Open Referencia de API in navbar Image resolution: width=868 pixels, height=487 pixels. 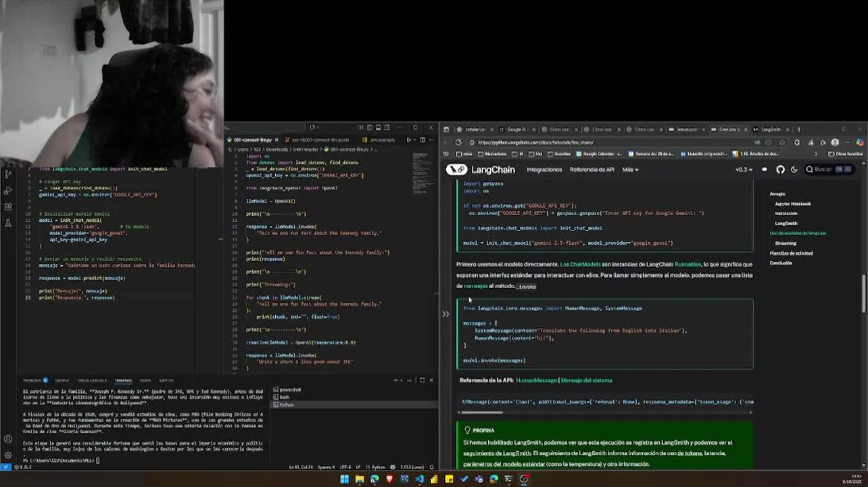point(592,170)
